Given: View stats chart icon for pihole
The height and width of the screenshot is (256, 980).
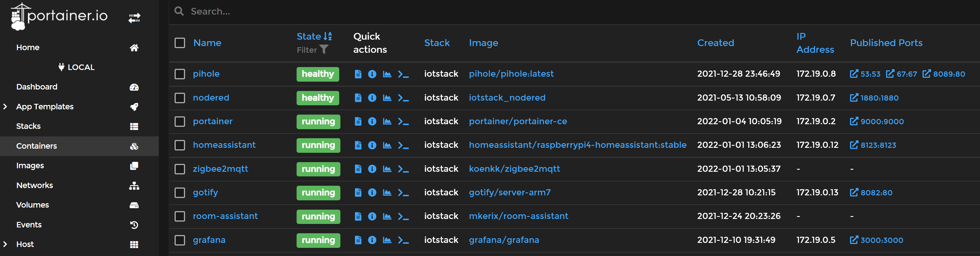Looking at the screenshot, I should (x=387, y=74).
